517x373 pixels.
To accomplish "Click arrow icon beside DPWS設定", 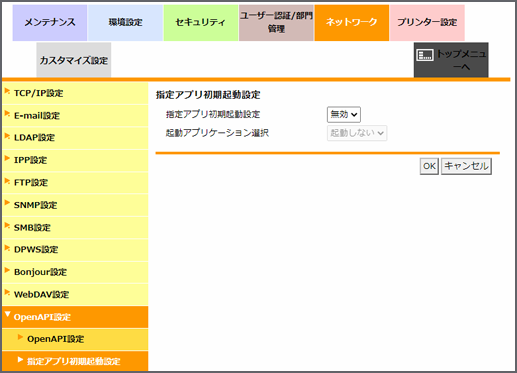I will (x=7, y=248).
